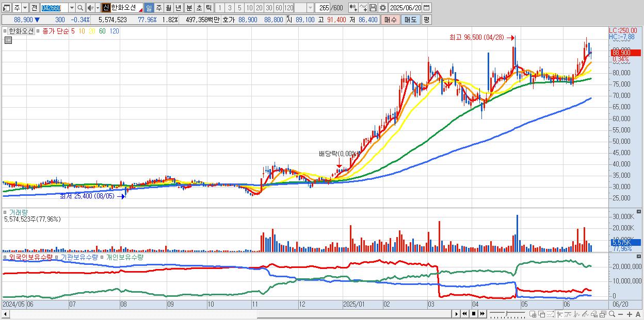Click the chart window copy icon at bottom
Image resolution: width=644 pixels, height=320 pixels.
[x=603, y=314]
